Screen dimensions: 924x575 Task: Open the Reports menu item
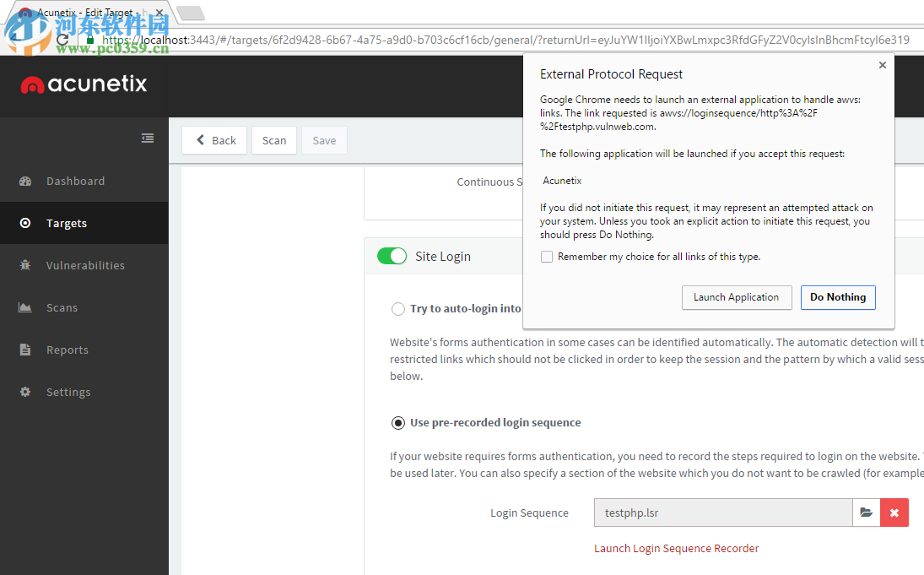coord(84,350)
